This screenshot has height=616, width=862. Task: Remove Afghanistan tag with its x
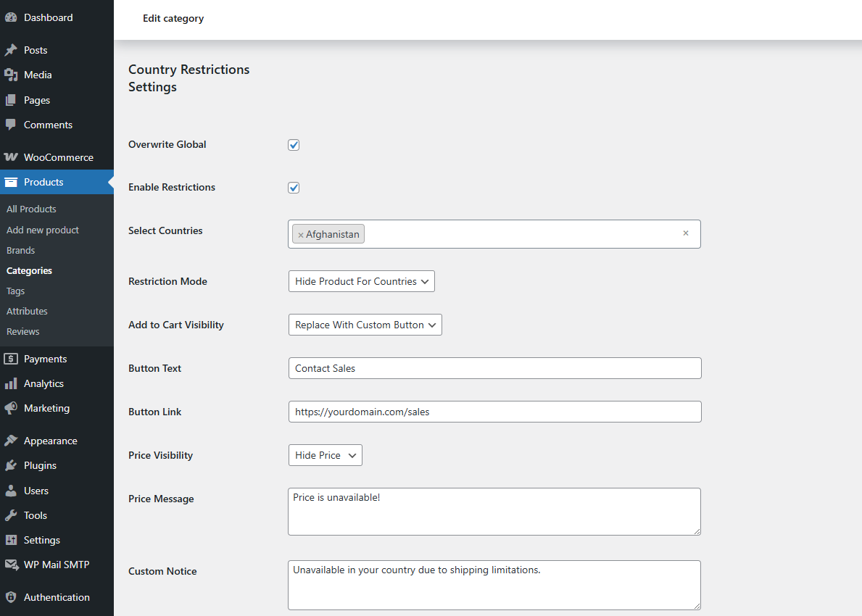(301, 235)
